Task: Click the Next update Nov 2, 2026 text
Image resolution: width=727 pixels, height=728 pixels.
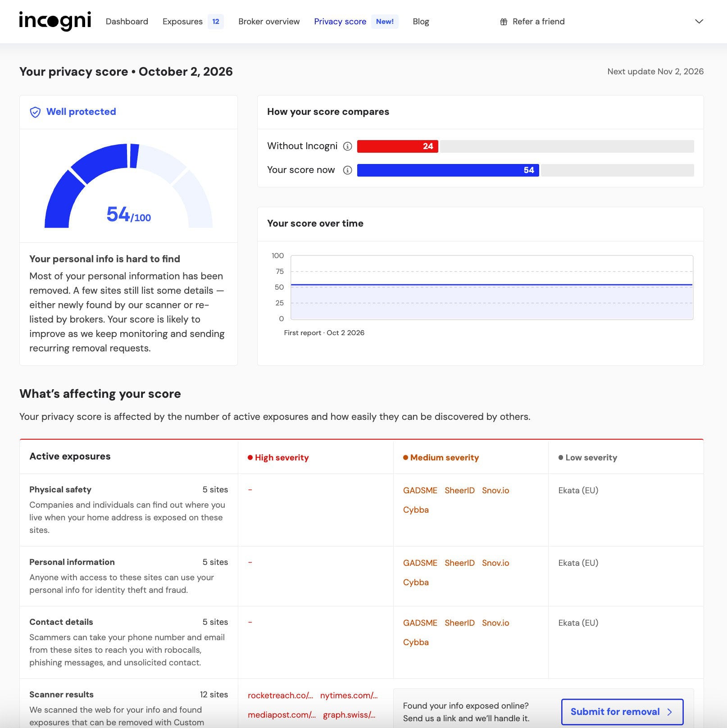Action: click(x=655, y=72)
